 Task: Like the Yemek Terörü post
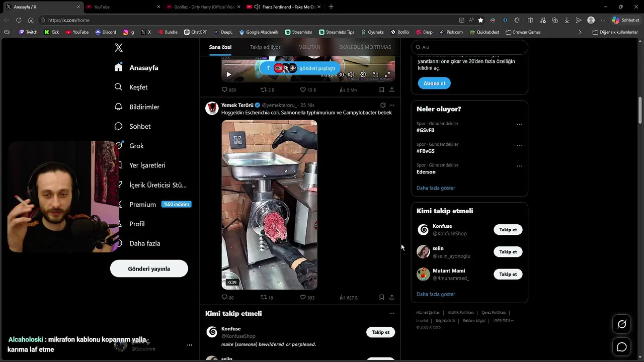tap(307, 297)
